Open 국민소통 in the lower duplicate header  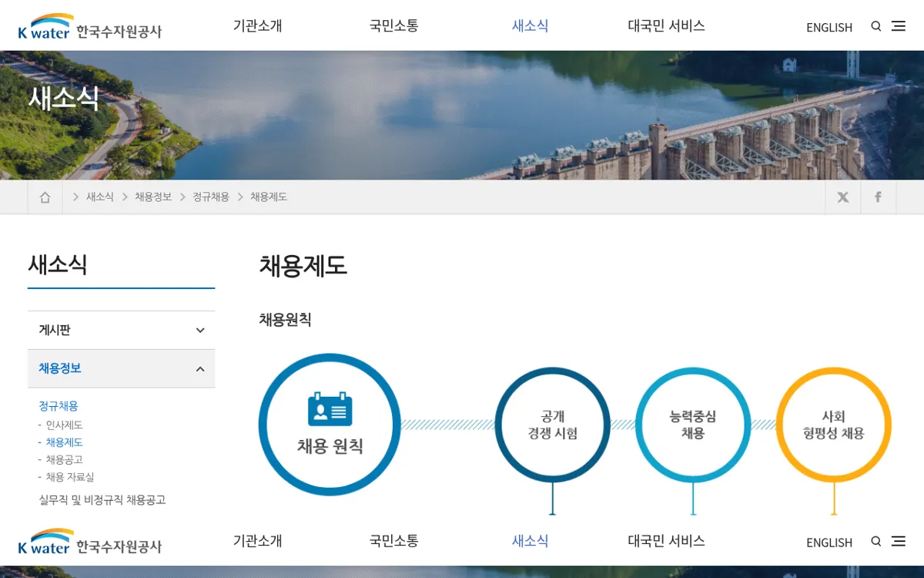pyautogui.click(x=394, y=541)
